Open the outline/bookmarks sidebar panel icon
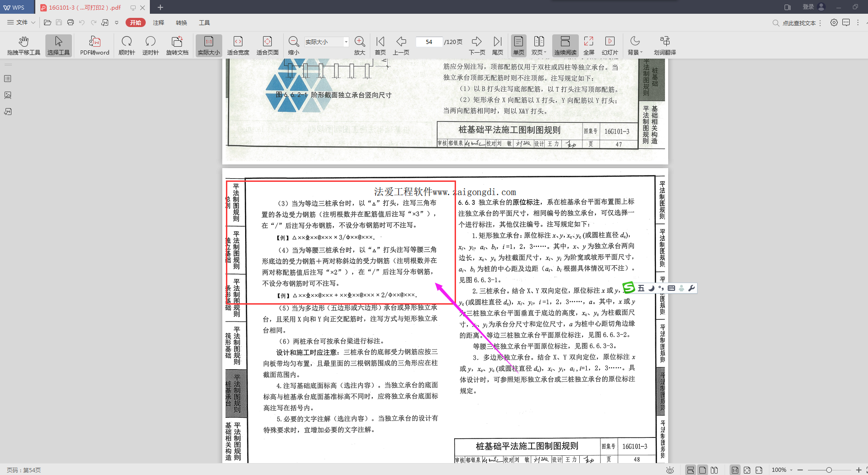The height and width of the screenshot is (475, 868). pyautogui.click(x=8, y=79)
